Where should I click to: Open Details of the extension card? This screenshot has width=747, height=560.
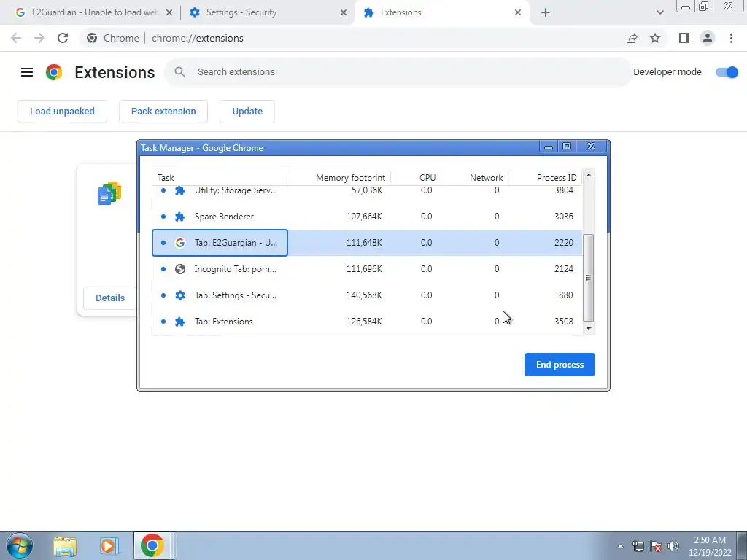110,297
